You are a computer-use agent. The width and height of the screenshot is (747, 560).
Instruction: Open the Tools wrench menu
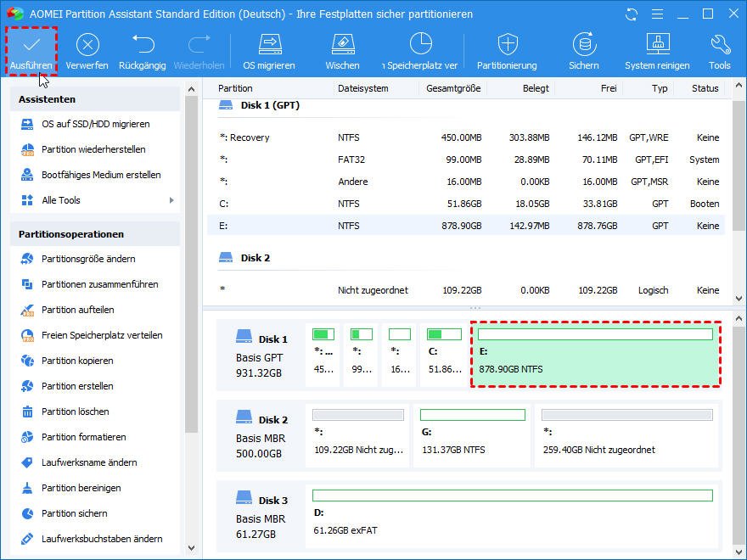tap(720, 45)
